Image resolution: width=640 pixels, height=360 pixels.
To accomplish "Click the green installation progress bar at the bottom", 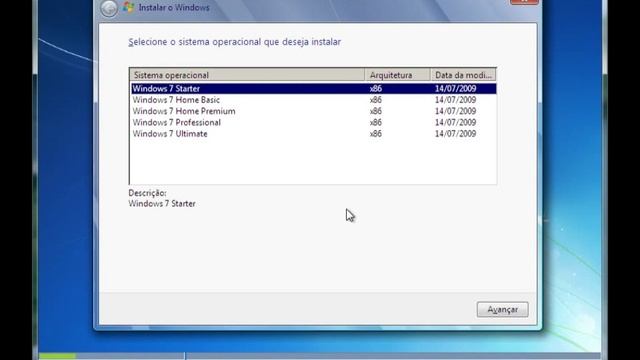I will [x=58, y=356].
